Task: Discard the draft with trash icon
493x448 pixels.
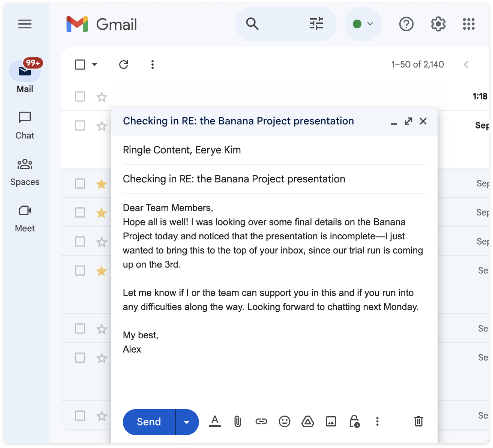Action: tap(419, 421)
